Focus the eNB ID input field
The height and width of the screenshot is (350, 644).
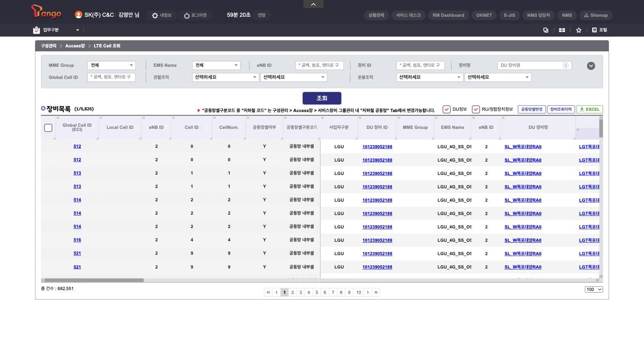coord(319,66)
